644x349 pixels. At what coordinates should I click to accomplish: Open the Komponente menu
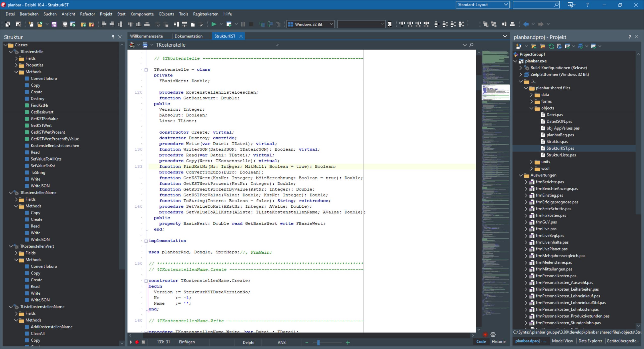[x=142, y=14]
